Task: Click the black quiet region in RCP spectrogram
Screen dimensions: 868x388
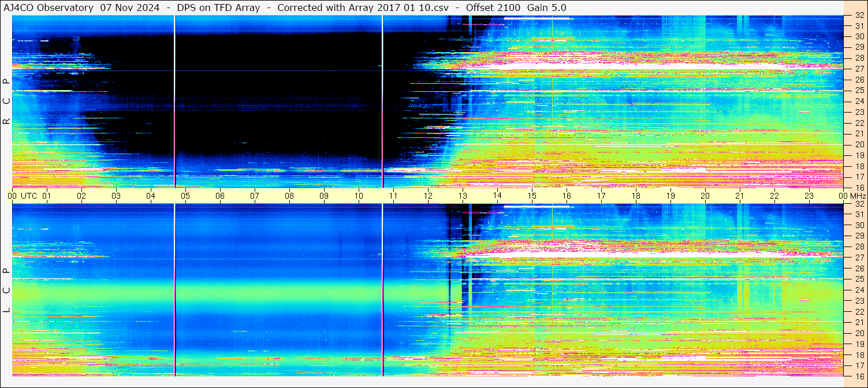Action: tap(277, 98)
